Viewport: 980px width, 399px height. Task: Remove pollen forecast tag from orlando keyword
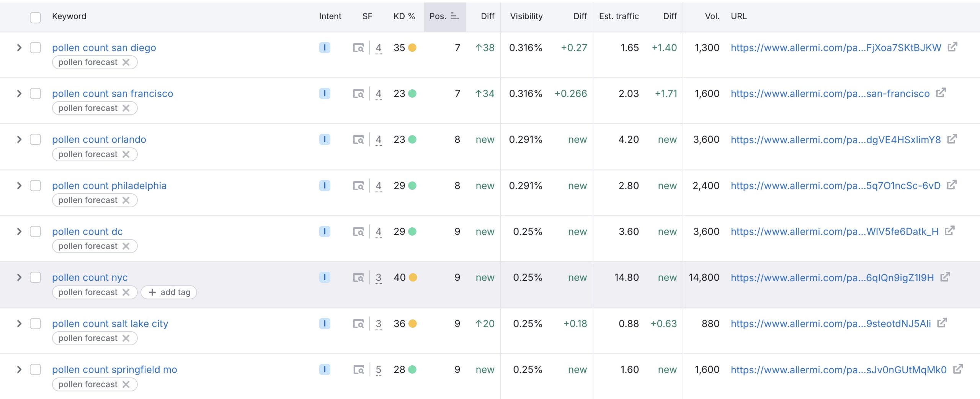126,154
